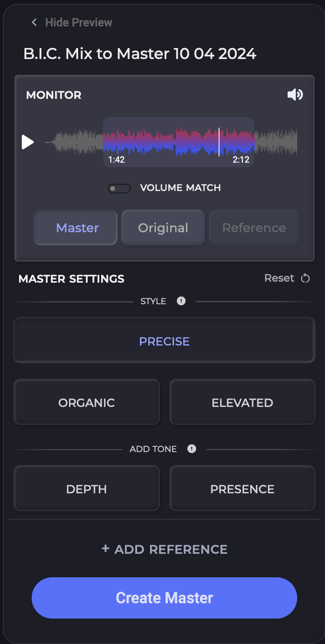Click the plus icon next to Add Reference
This screenshot has height=644, width=325.
pos(105,549)
